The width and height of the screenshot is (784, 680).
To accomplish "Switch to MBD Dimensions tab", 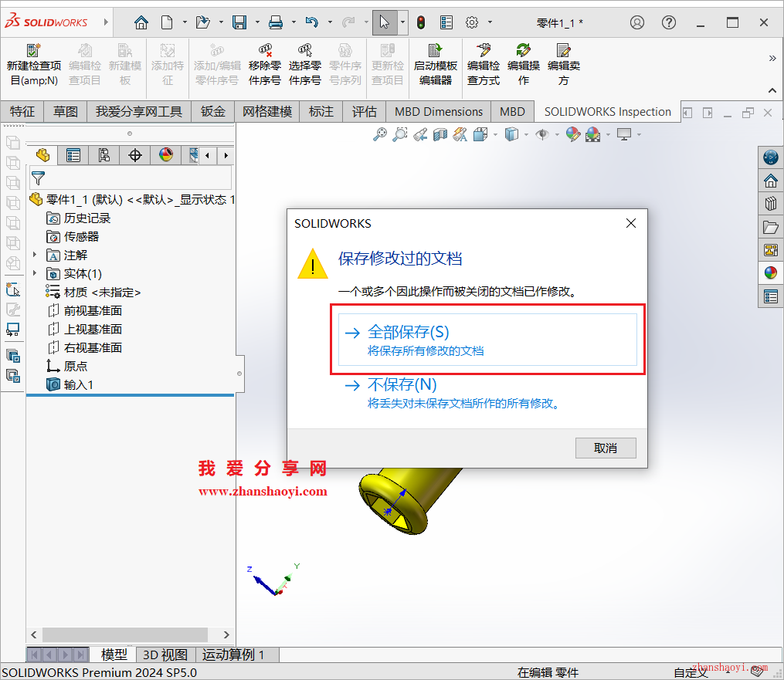I will [439, 111].
